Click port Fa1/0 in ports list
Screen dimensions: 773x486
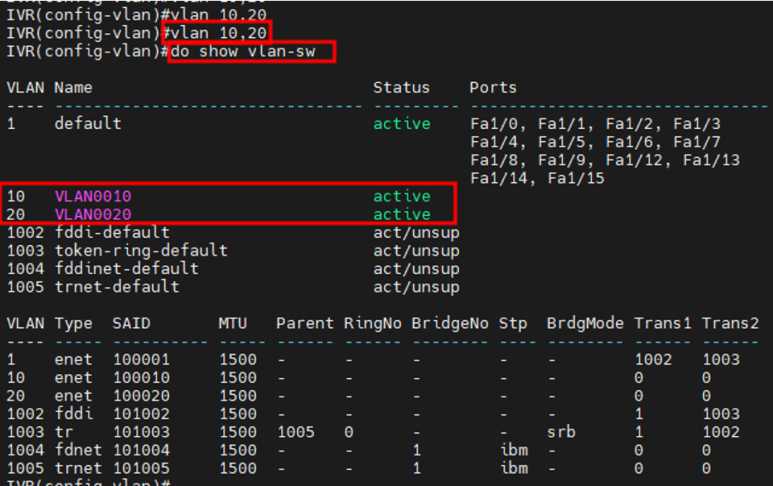pos(493,123)
